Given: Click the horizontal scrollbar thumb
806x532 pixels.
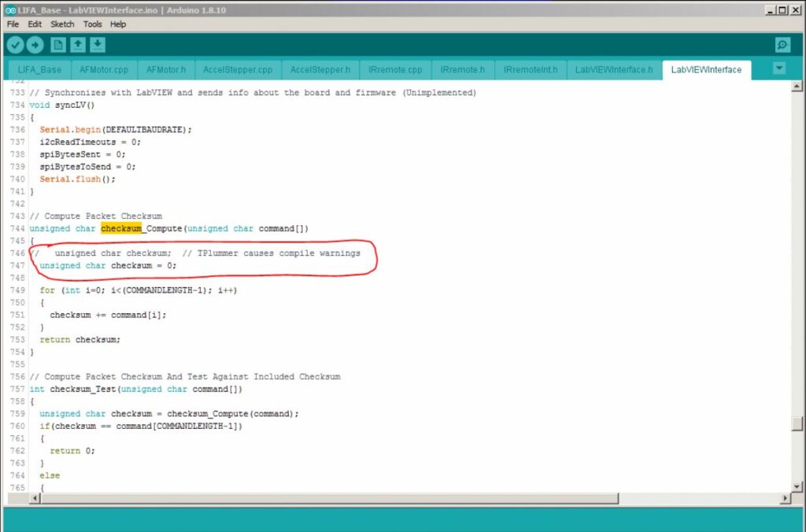Looking at the screenshot, I should coord(330,498).
